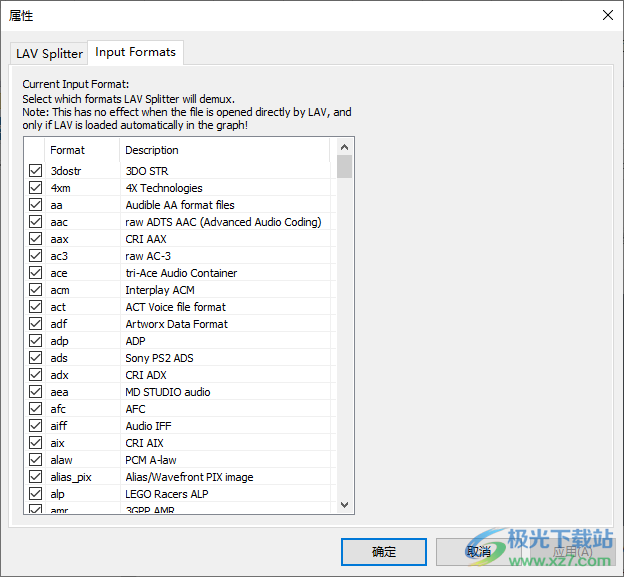Click the scrollbar up arrow
624x577 pixels.
345,147
